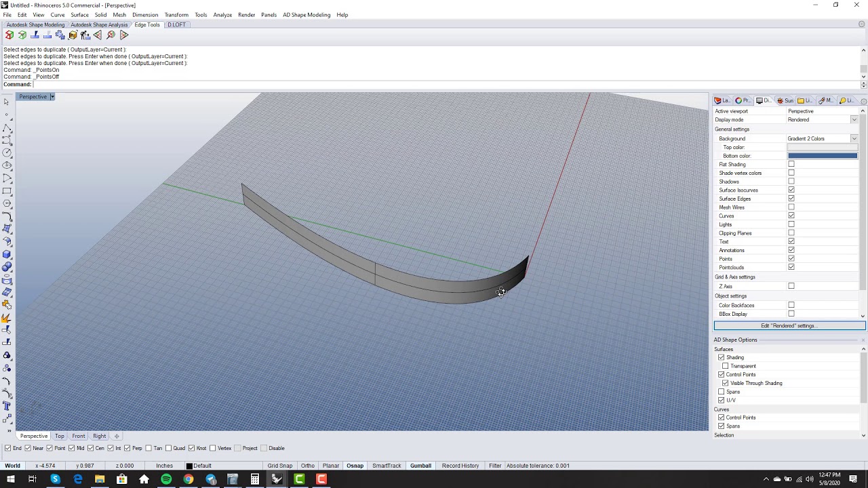Viewport: 868px width, 488px height.
Task: Select the Circle tool in left sidebar
Action: coord(7,152)
